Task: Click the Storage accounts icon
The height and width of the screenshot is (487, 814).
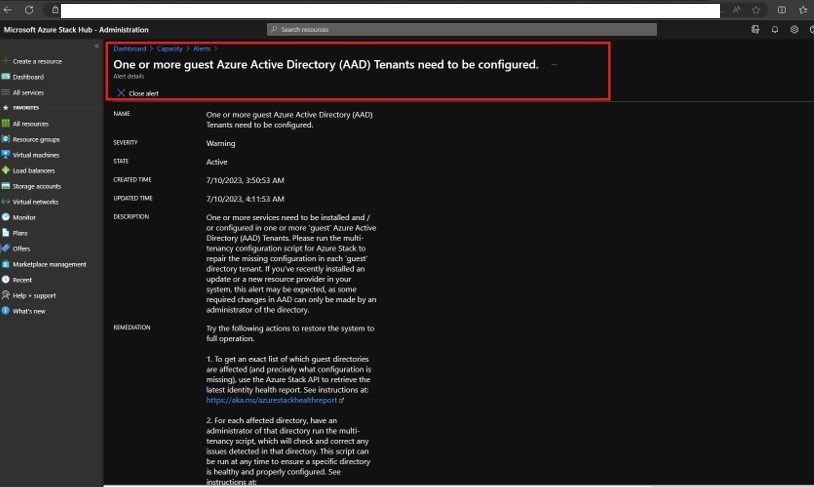Action: [x=6, y=186]
